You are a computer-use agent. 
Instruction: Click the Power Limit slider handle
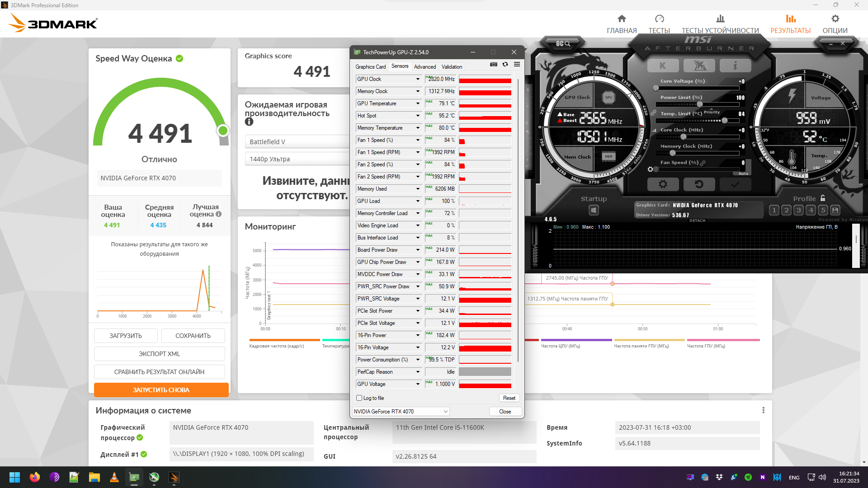(x=700, y=104)
